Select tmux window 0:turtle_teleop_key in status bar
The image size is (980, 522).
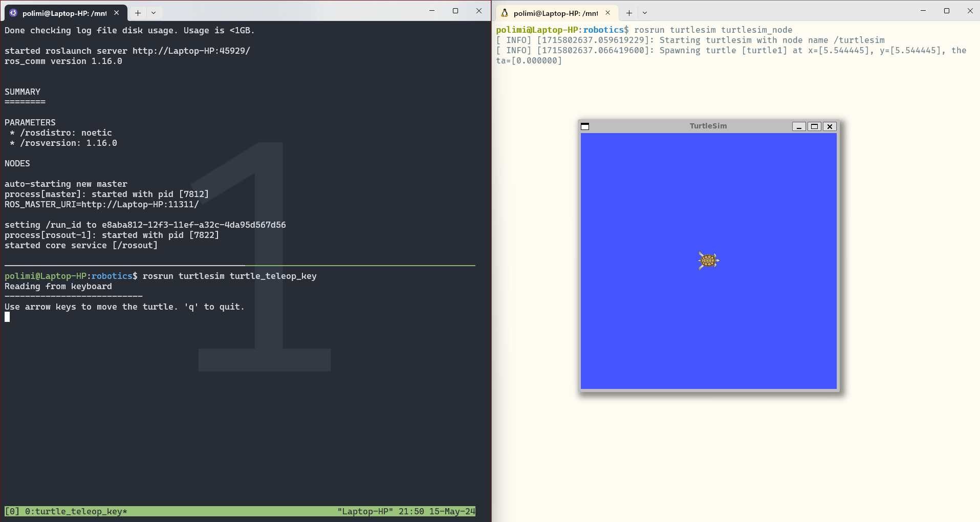tap(75, 511)
